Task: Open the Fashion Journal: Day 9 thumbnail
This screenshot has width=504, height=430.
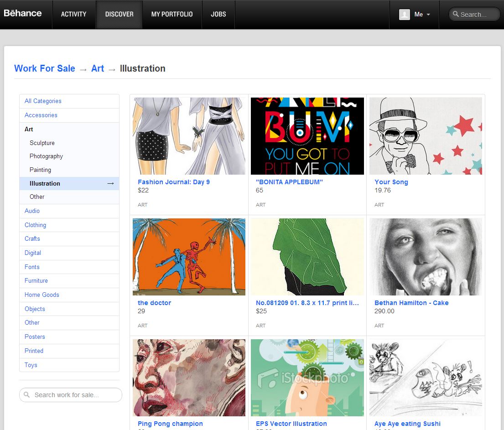Action: tap(189, 136)
